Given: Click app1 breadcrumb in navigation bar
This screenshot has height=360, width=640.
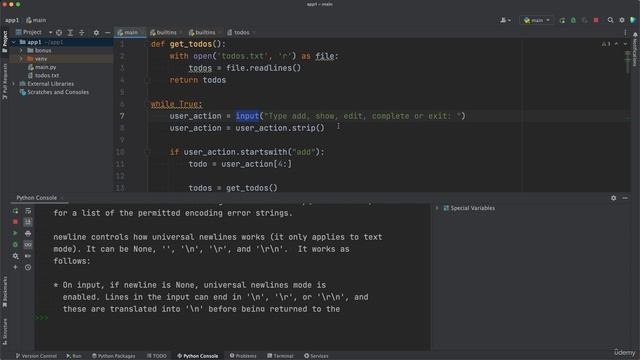Looking at the screenshot, I should [12, 20].
